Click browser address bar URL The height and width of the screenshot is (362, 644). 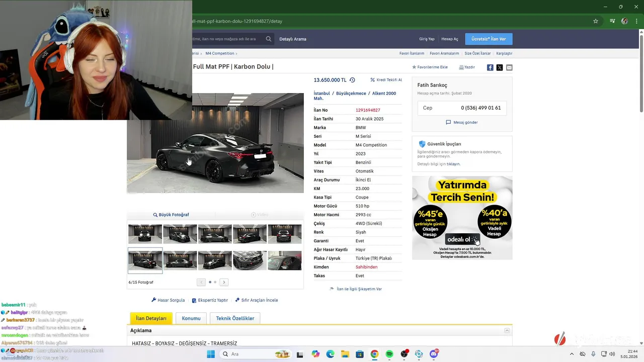tap(236, 21)
